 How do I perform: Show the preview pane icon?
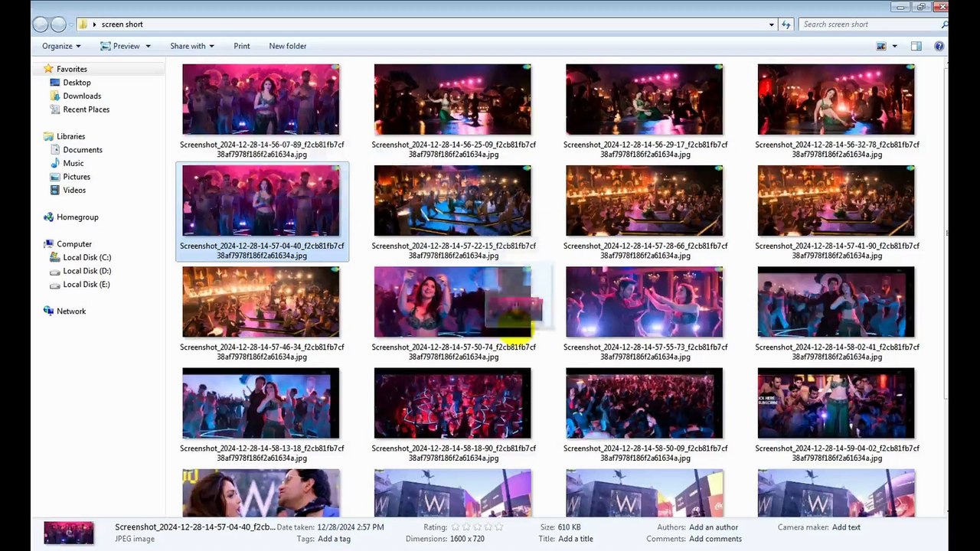(916, 46)
